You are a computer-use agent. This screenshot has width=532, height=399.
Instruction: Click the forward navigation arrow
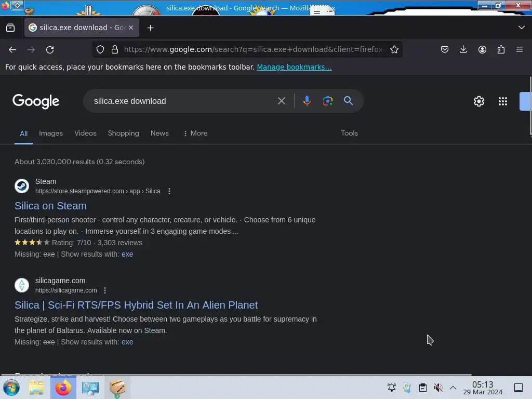tap(31, 50)
